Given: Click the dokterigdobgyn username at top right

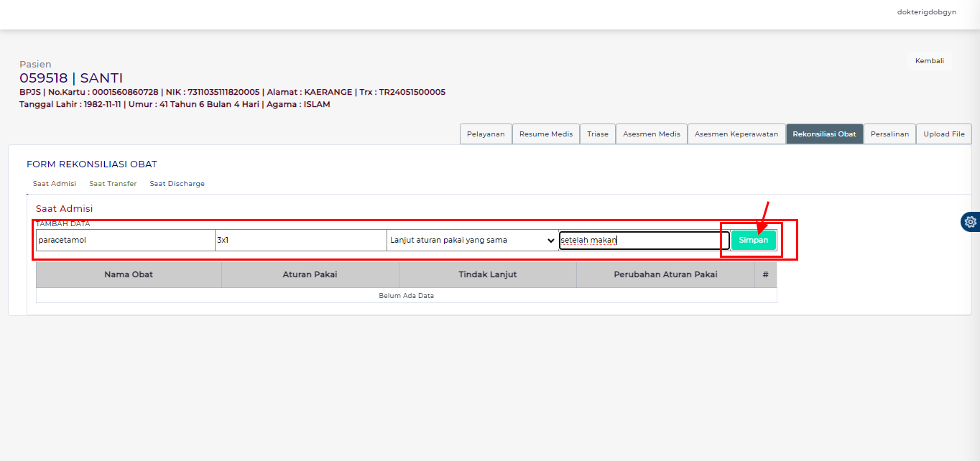Looking at the screenshot, I should [926, 12].
